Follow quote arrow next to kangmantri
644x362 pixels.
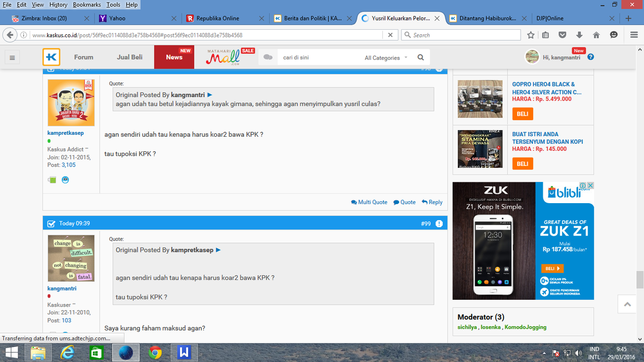pos(210,95)
